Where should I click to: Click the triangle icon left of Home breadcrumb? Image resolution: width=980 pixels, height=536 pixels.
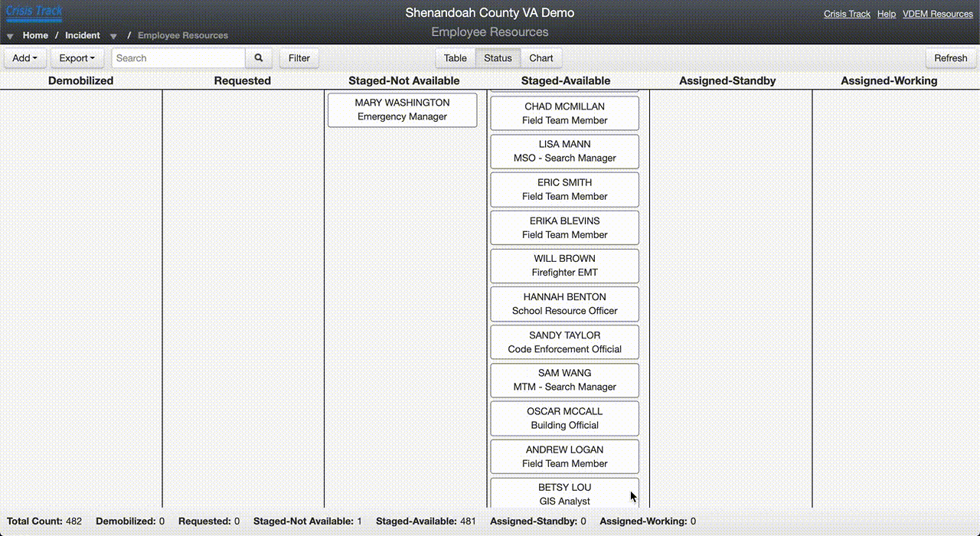[x=8, y=35]
